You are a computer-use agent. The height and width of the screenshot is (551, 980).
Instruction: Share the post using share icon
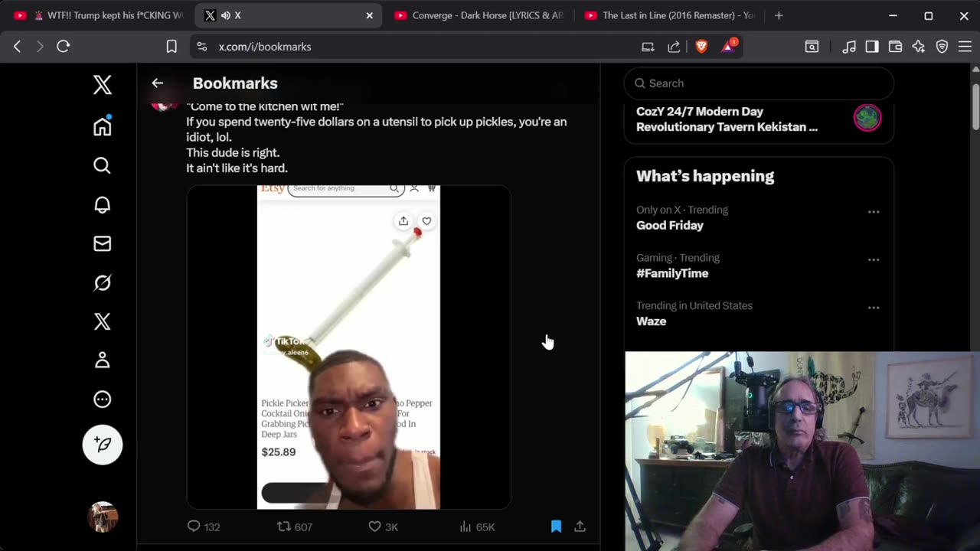pos(580,527)
